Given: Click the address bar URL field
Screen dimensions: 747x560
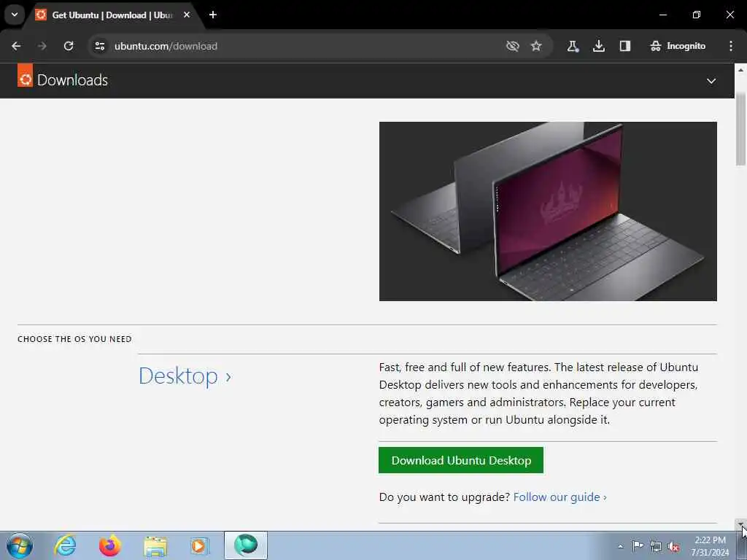Looking at the screenshot, I should pos(305,46).
